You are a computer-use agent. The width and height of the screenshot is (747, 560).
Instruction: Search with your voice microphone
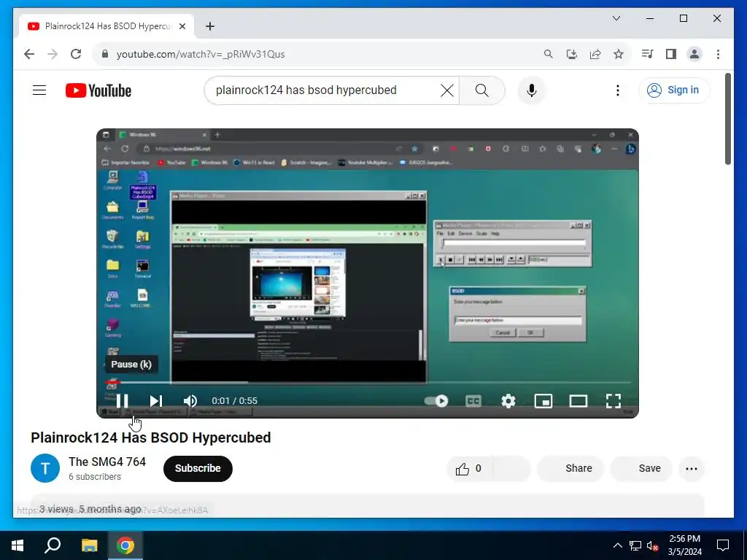click(x=532, y=90)
